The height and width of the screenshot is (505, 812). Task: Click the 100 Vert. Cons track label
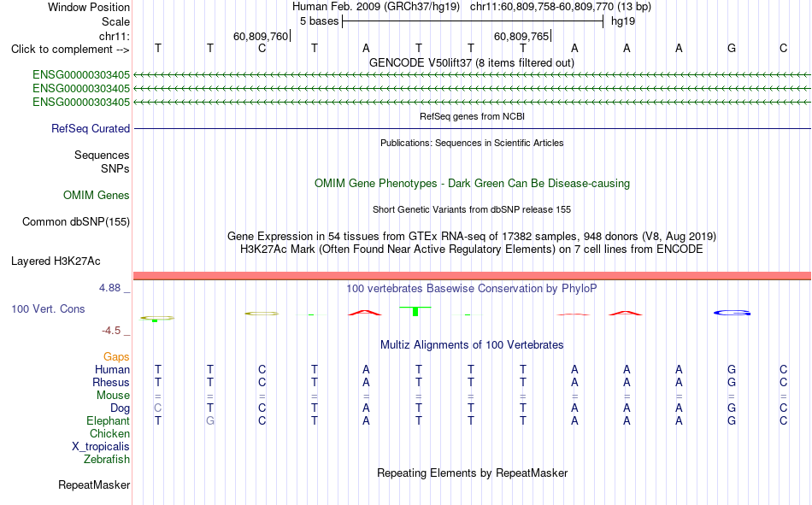tap(48, 308)
